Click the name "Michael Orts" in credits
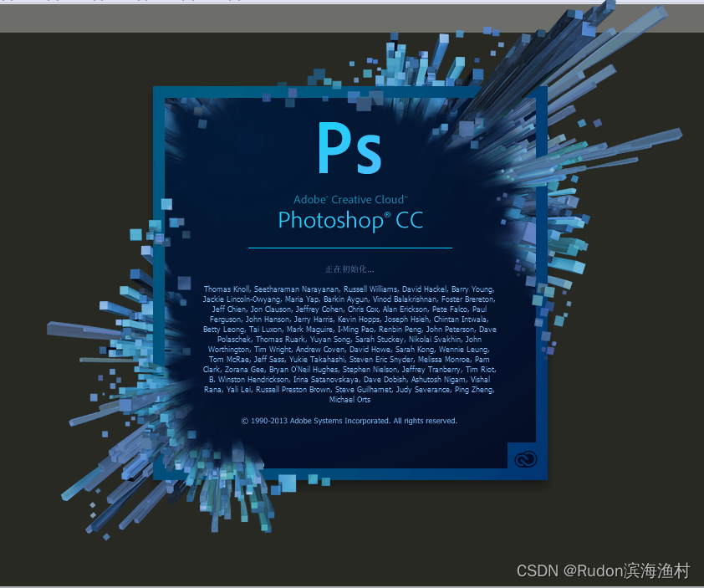 (349, 400)
